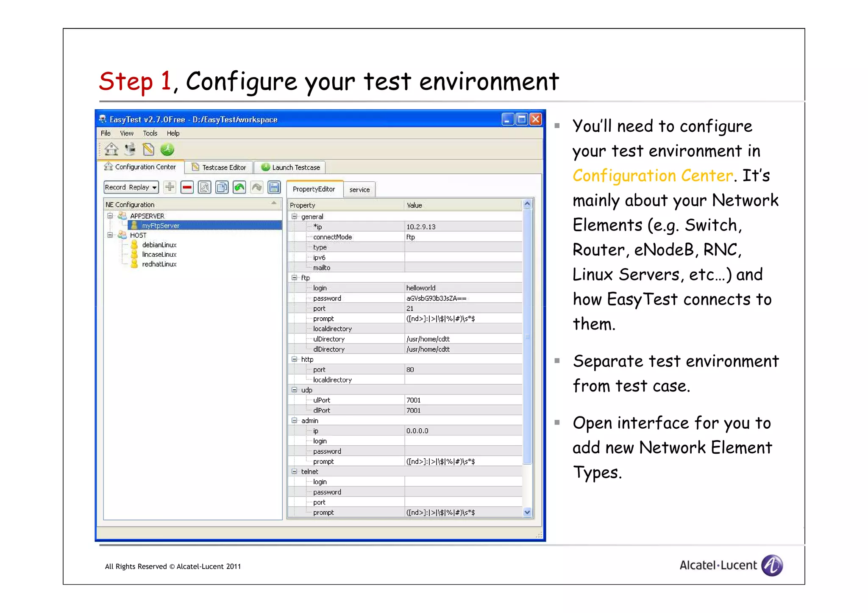Click the ulDirectory value /usr/home/cdtt
Viewport: 868px width, 613px height.
tap(463, 339)
